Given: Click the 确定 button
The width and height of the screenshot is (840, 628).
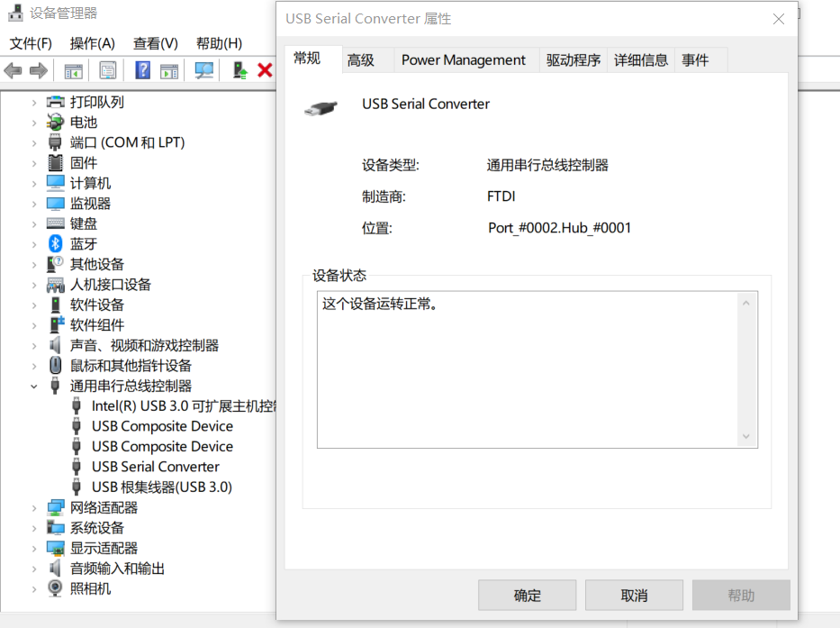Looking at the screenshot, I should point(528,595).
